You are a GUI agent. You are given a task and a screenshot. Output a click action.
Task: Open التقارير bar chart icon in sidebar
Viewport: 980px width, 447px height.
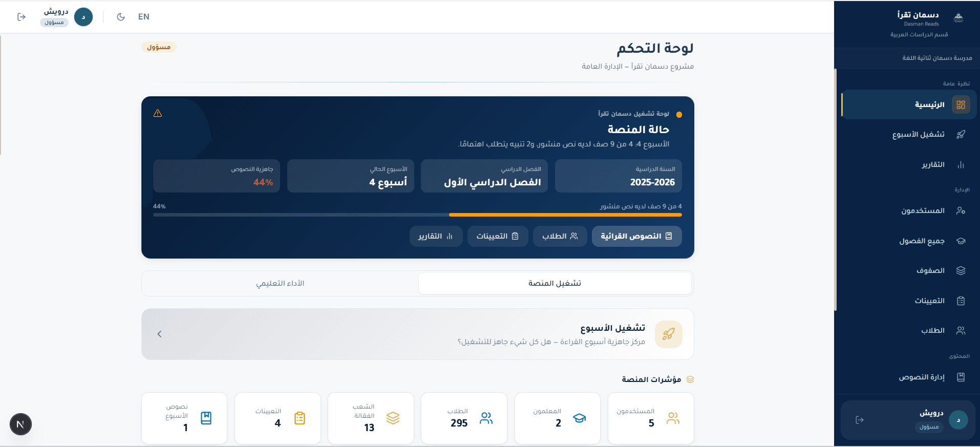pyautogui.click(x=961, y=165)
